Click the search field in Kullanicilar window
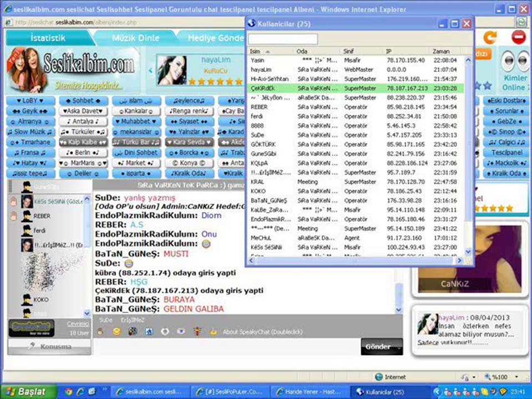The height and width of the screenshot is (399, 532). click(x=283, y=39)
